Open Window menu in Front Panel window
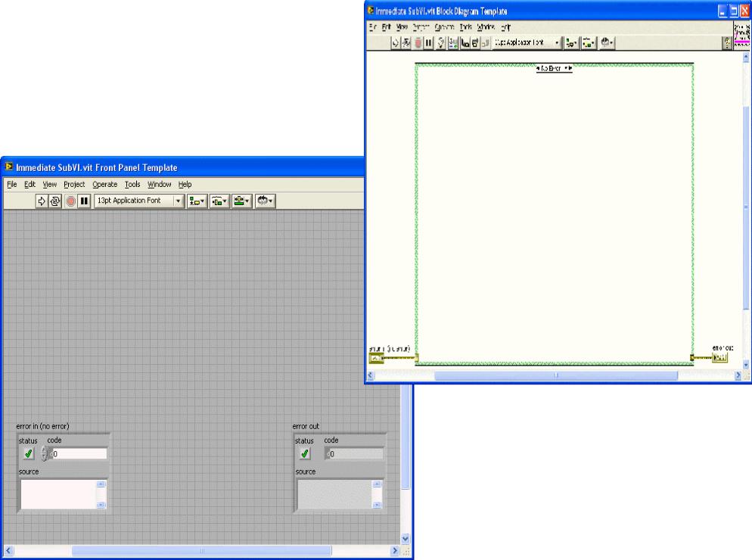This screenshot has width=752, height=560. tap(159, 184)
